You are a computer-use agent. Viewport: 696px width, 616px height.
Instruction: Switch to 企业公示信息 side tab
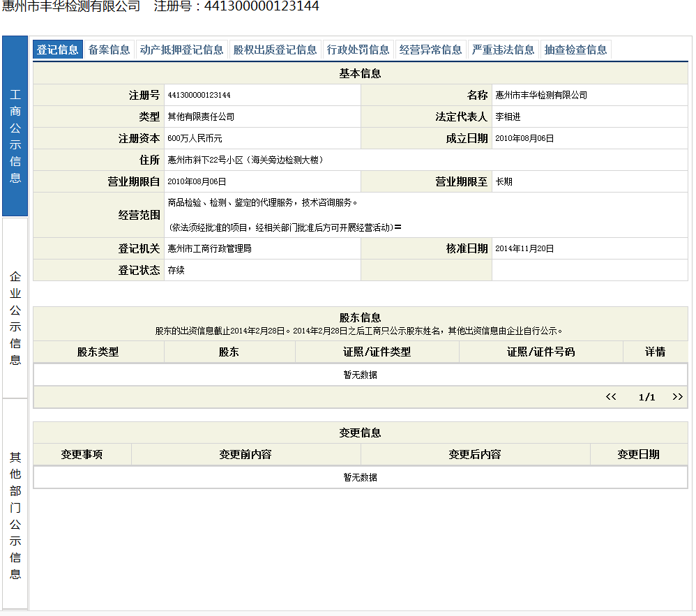(15, 317)
